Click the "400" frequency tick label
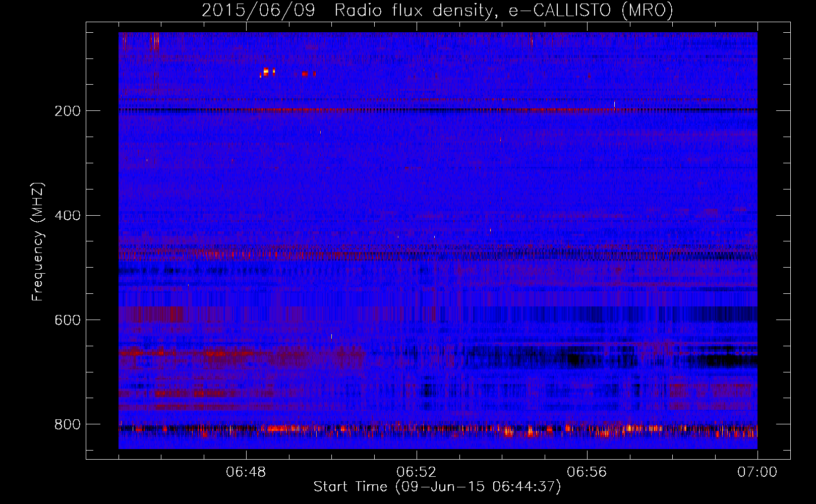This screenshot has height=504, width=816. tap(67, 216)
